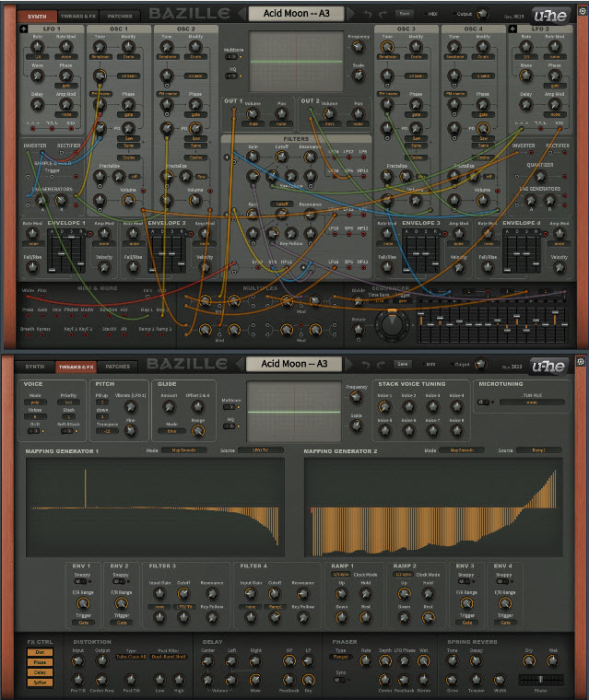The width and height of the screenshot is (589, 700).
Task: Select TWEAKS & FX tab in lower window
Action: [x=76, y=367]
